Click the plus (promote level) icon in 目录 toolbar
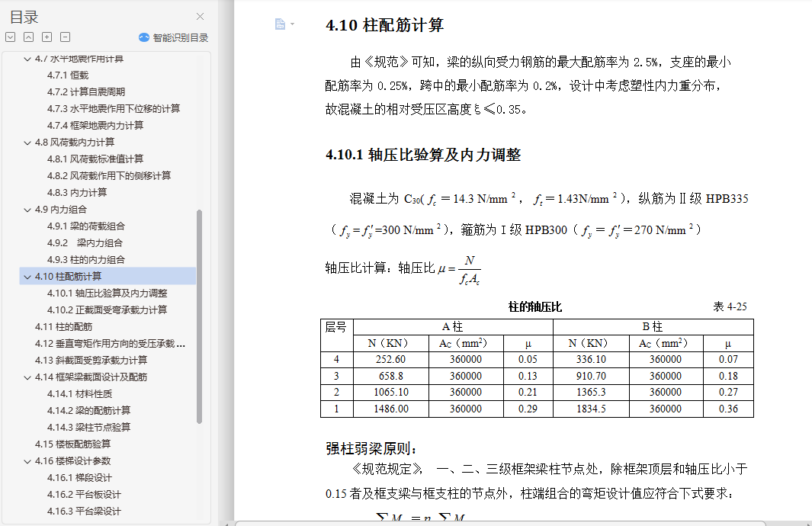 47,37
